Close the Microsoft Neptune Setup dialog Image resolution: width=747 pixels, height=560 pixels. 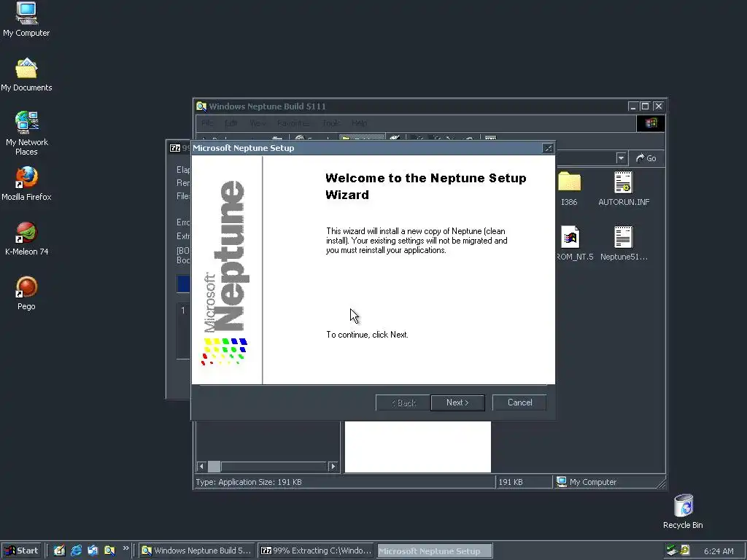coord(548,148)
